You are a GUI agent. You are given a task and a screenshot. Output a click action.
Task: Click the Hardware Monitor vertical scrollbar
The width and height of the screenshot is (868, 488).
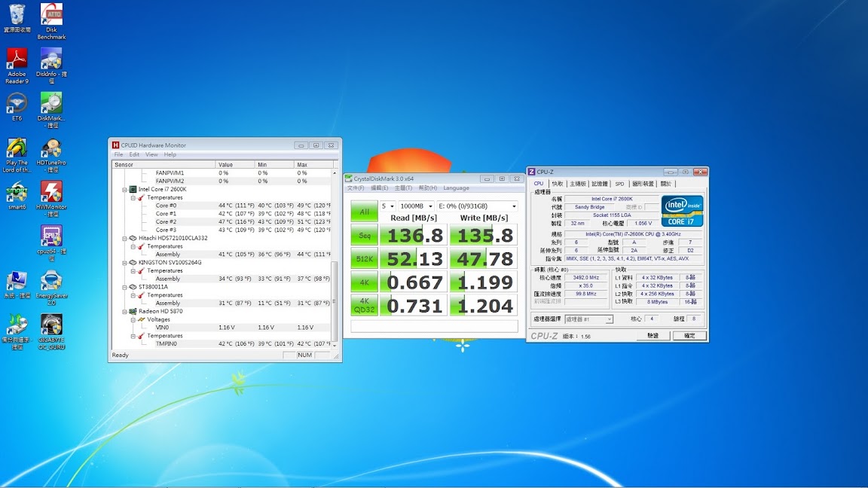[x=335, y=259]
